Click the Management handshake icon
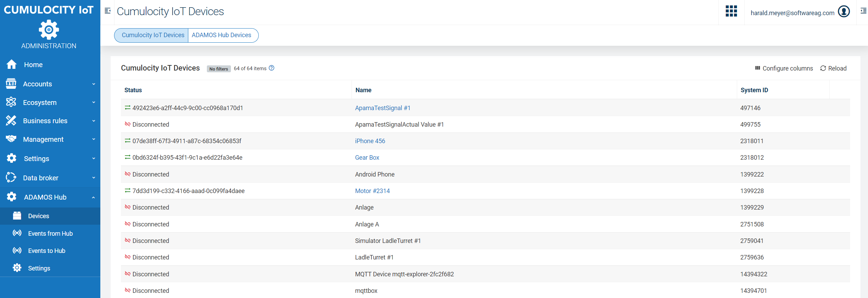The width and height of the screenshot is (868, 298). [x=11, y=139]
